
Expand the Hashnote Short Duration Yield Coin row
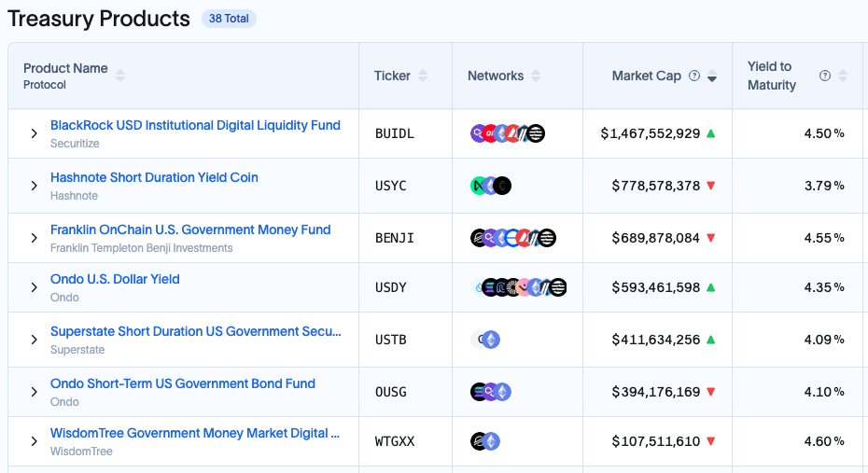[x=35, y=186]
